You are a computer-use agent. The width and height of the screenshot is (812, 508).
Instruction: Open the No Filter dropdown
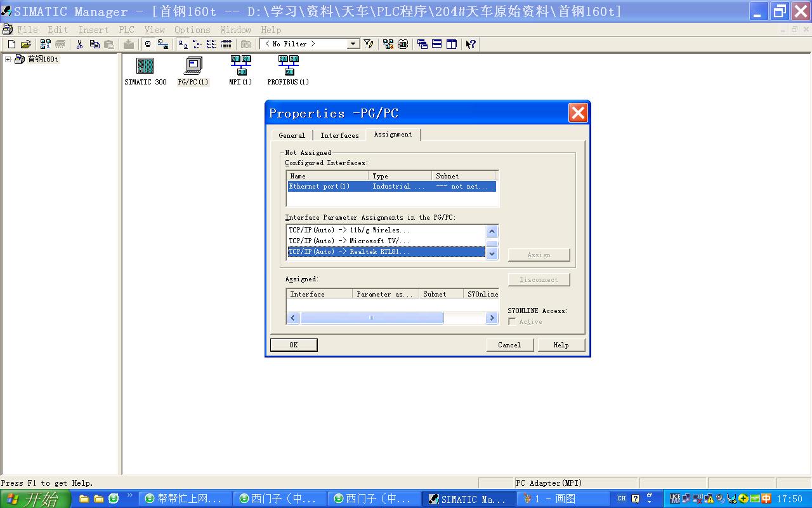coord(354,44)
